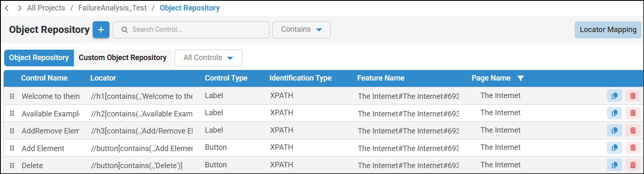644x174 pixels.
Task: Grab the drag handle of Delete row
Action: pos(12,165)
